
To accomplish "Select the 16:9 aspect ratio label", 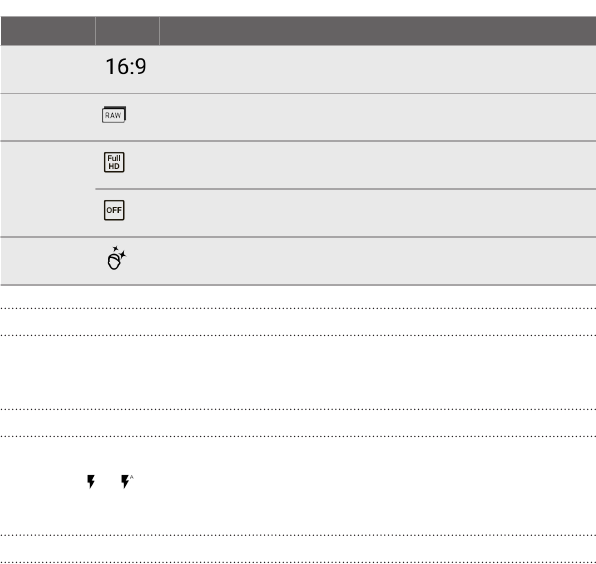I will (x=126, y=67).
